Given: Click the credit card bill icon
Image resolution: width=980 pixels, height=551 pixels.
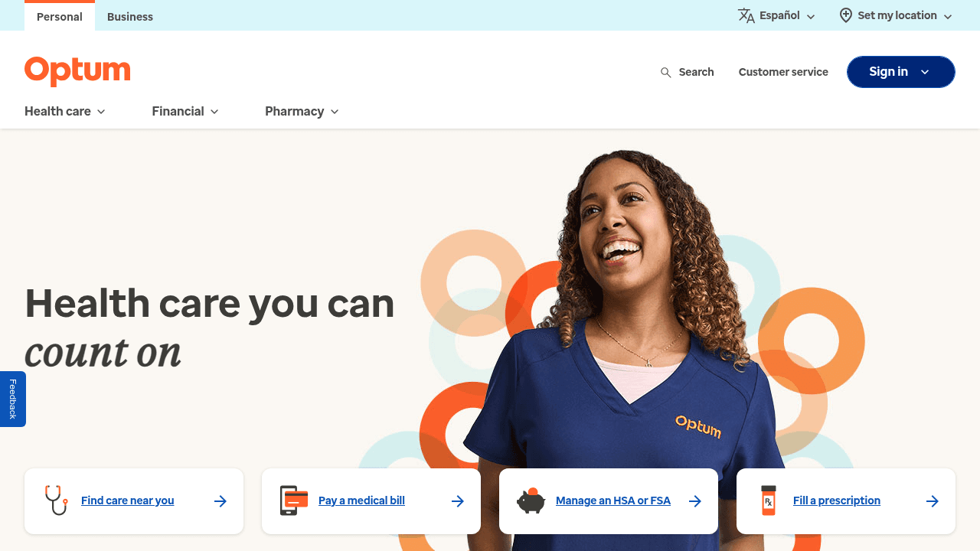Looking at the screenshot, I should click(x=293, y=500).
